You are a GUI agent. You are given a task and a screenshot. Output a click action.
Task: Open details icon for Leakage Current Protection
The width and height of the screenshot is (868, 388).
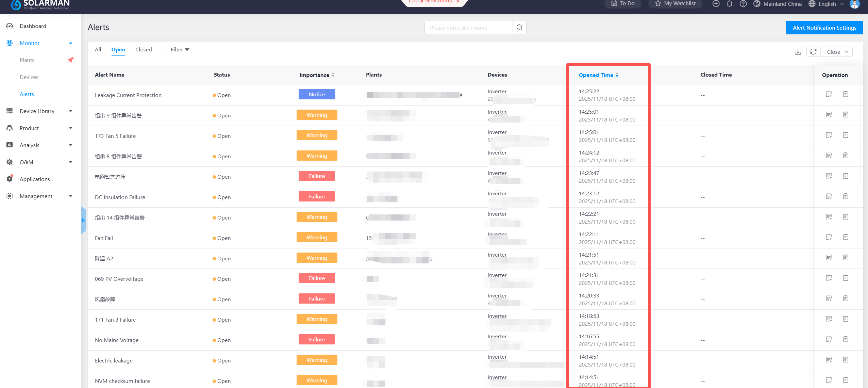coord(846,94)
